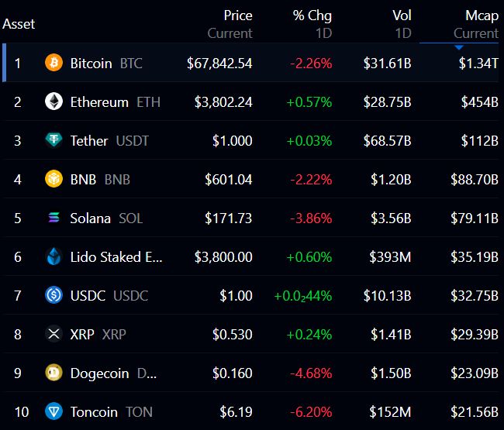Viewport: 504px width, 430px height.
Task: Click the yellow BNB logo
Action: [x=54, y=179]
